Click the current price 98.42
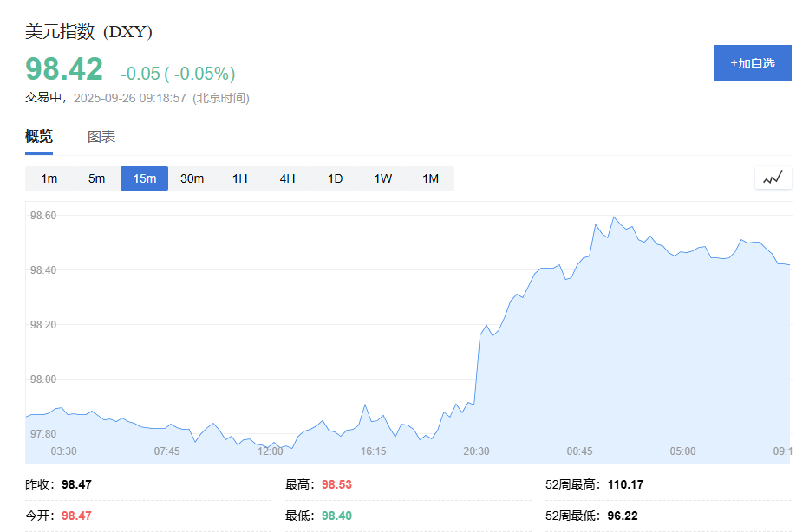Viewport: 809px width, 532px height. coord(63,68)
